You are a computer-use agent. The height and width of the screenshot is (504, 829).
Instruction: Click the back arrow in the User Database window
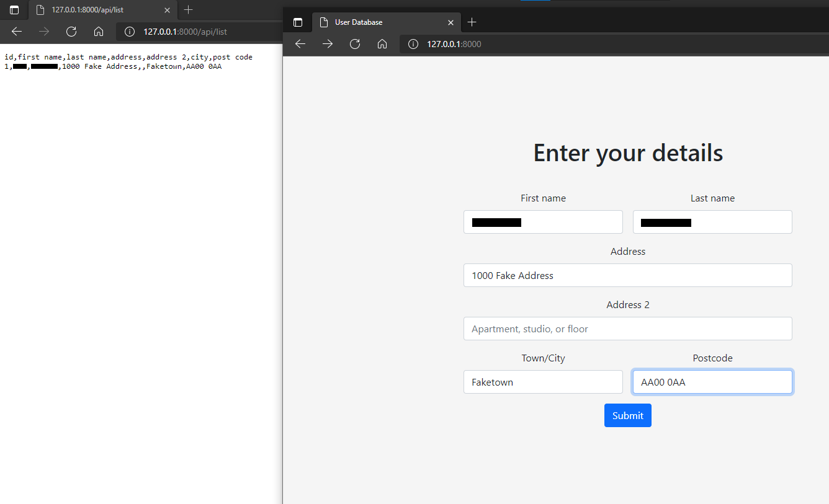[x=300, y=43]
